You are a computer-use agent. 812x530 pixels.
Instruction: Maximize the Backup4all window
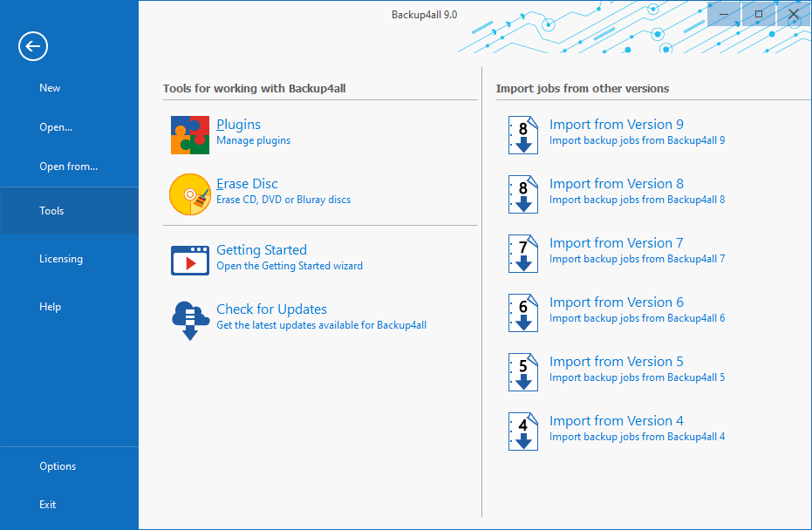click(759, 14)
